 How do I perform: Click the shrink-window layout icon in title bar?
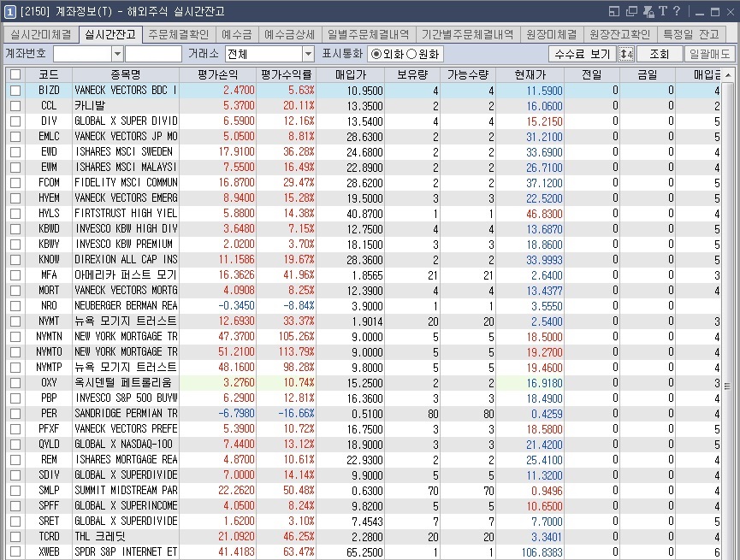[x=614, y=11]
